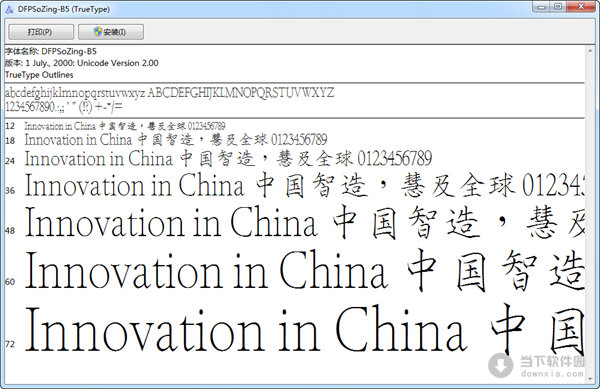Viewport: 600px width, 389px height.
Task: Maximize the font preview window
Action: tap(558, 7)
